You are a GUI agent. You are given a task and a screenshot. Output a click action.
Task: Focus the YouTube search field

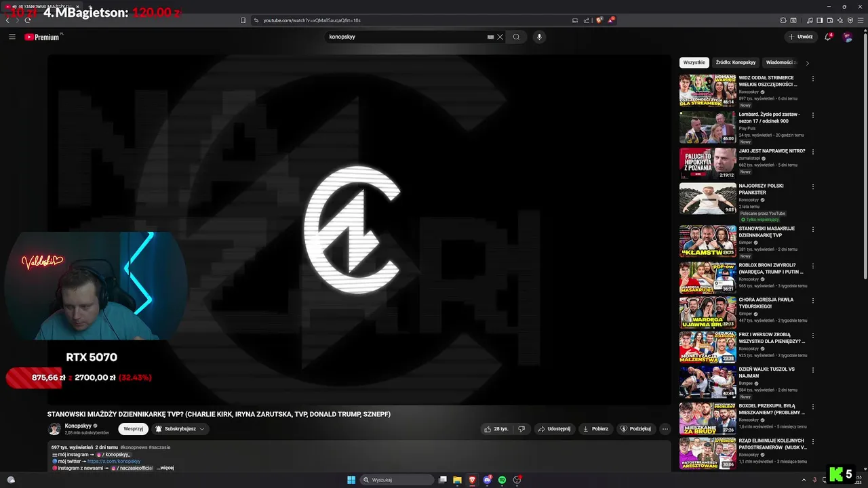406,37
